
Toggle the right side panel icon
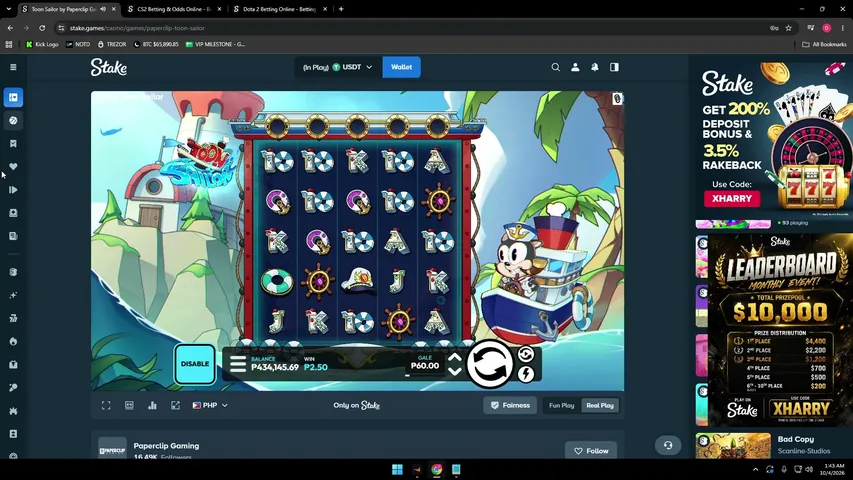614,67
